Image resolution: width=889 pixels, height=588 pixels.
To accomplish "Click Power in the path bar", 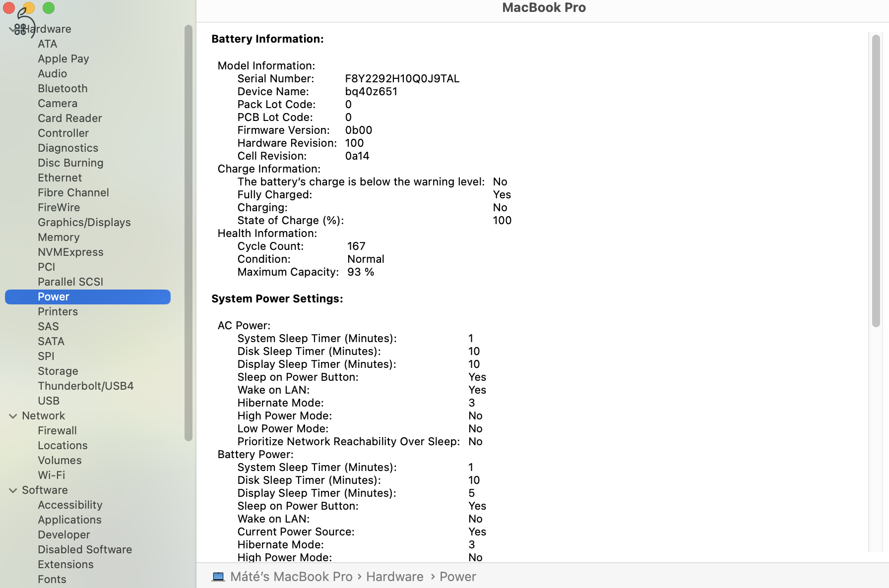I will coord(457,577).
